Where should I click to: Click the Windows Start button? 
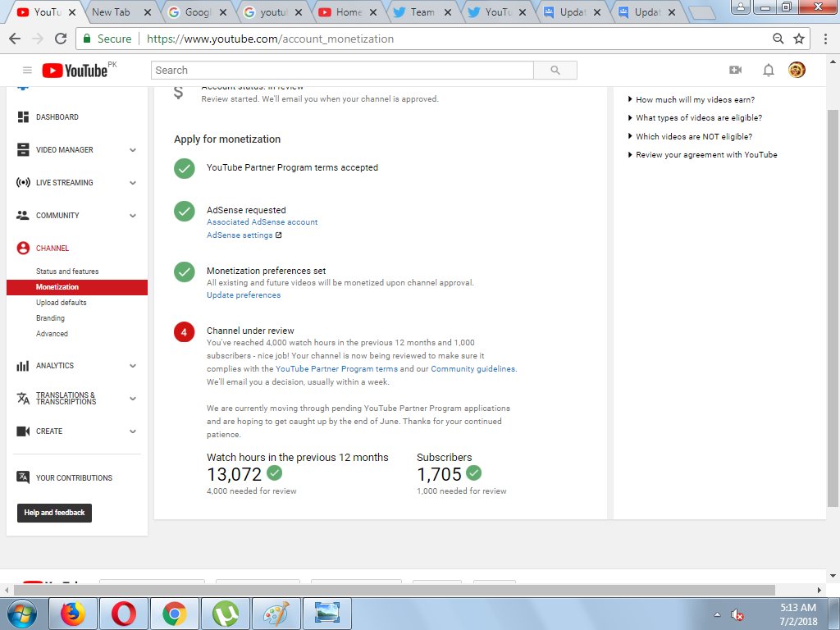21,614
